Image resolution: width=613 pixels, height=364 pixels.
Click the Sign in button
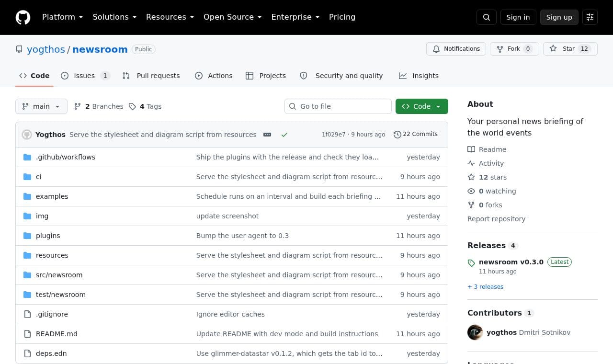[518, 17]
